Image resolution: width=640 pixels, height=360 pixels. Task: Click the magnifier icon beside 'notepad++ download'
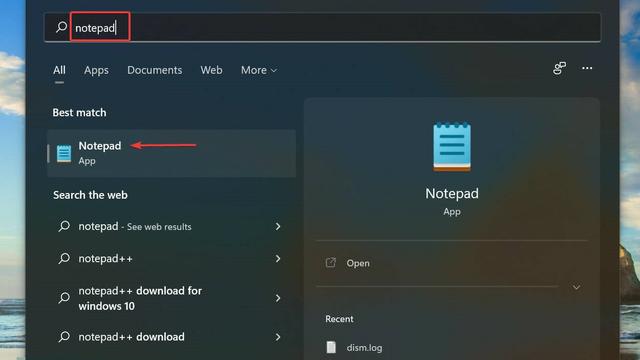click(64, 337)
